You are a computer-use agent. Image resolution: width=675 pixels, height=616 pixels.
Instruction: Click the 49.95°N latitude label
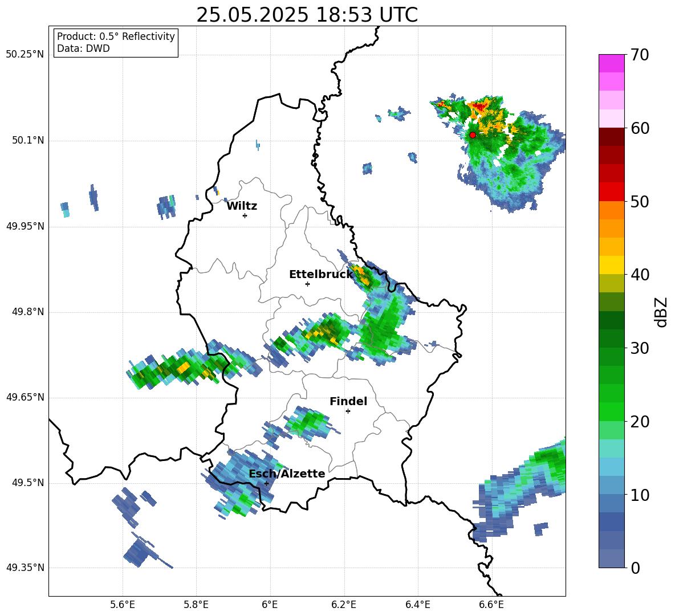pyautogui.click(x=25, y=226)
